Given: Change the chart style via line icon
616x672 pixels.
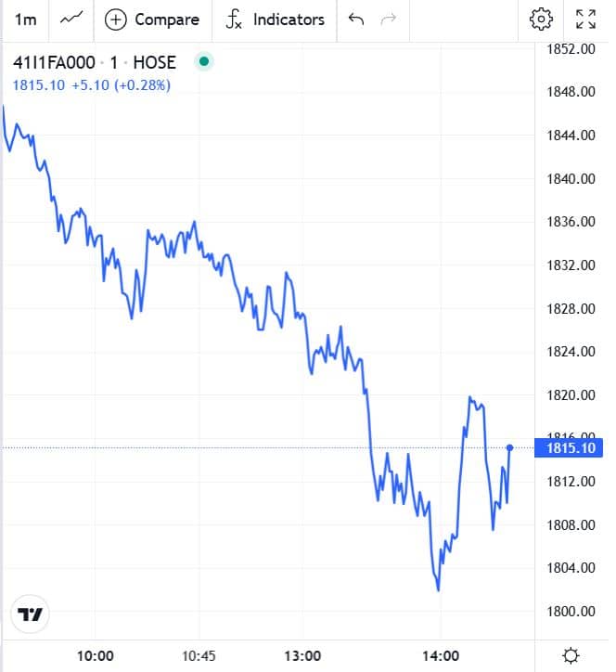Looking at the screenshot, I should [x=71, y=19].
